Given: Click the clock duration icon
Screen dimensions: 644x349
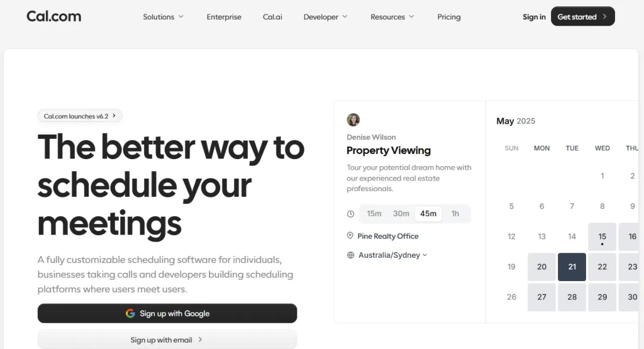Looking at the screenshot, I should click(350, 214).
